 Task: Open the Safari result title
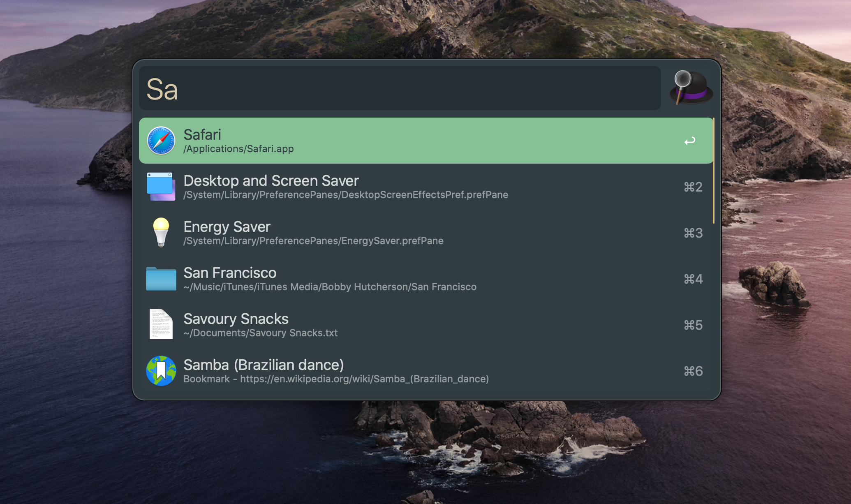(202, 135)
